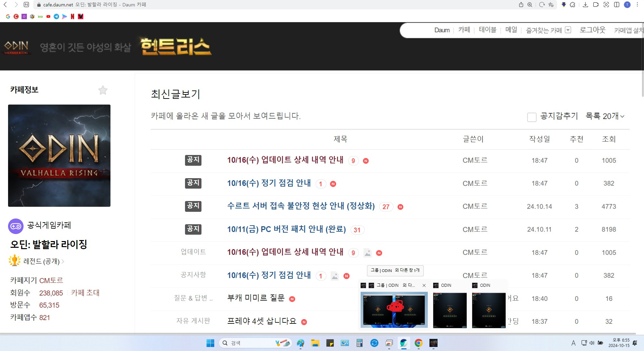Click the 카페지기 CM토르 link
Image resolution: width=644 pixels, height=351 pixels.
[x=51, y=280]
